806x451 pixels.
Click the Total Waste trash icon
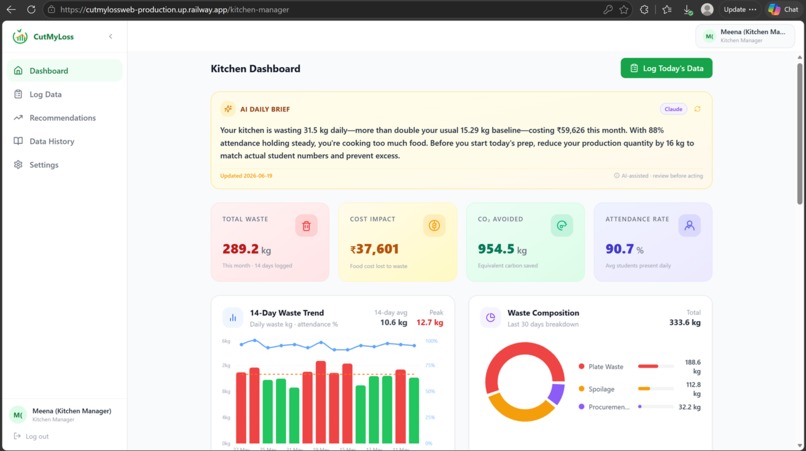[x=306, y=226]
